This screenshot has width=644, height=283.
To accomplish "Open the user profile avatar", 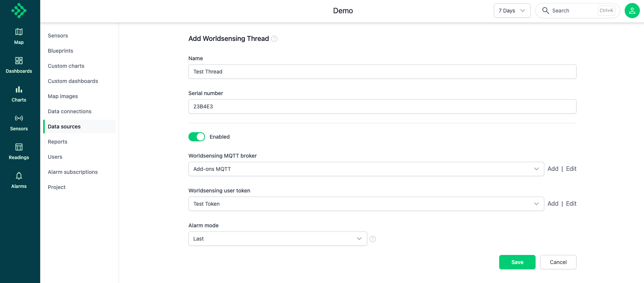I will [x=632, y=11].
